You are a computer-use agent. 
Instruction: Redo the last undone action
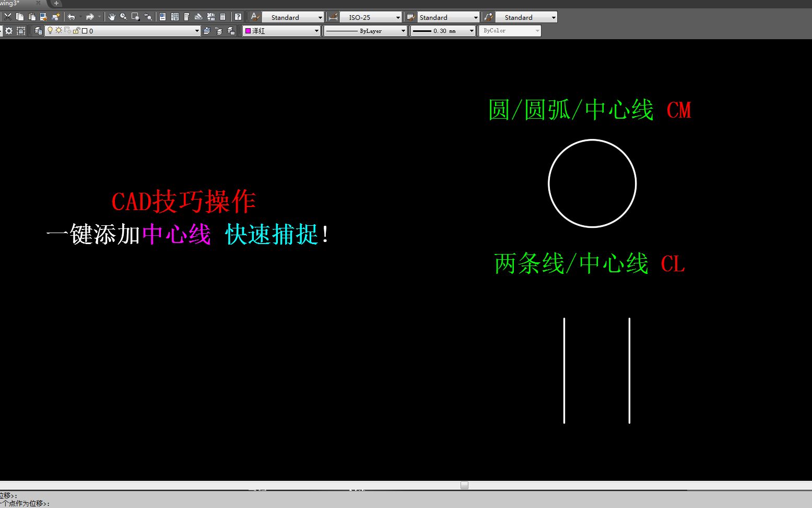[x=90, y=17]
